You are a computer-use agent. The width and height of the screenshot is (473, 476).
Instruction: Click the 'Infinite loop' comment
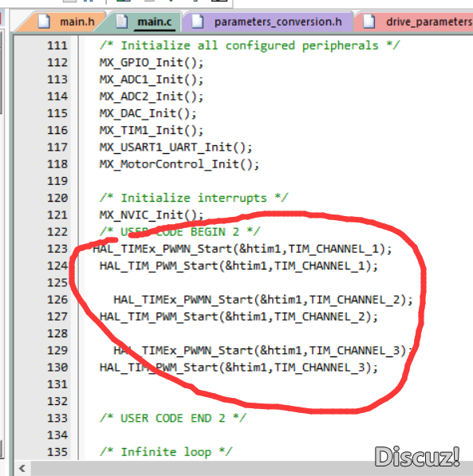(x=166, y=452)
